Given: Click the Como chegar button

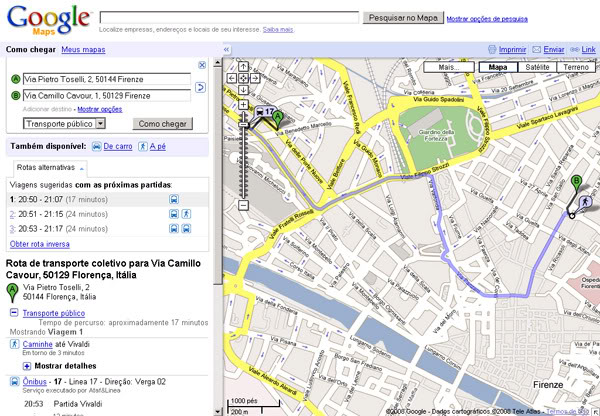Looking at the screenshot, I should 163,124.
